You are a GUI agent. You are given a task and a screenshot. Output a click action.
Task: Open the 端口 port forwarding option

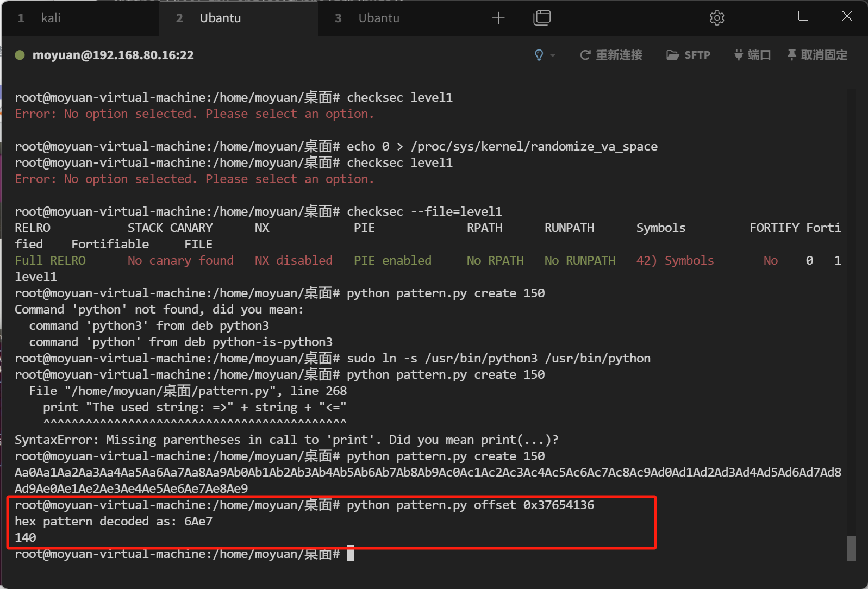pyautogui.click(x=752, y=55)
